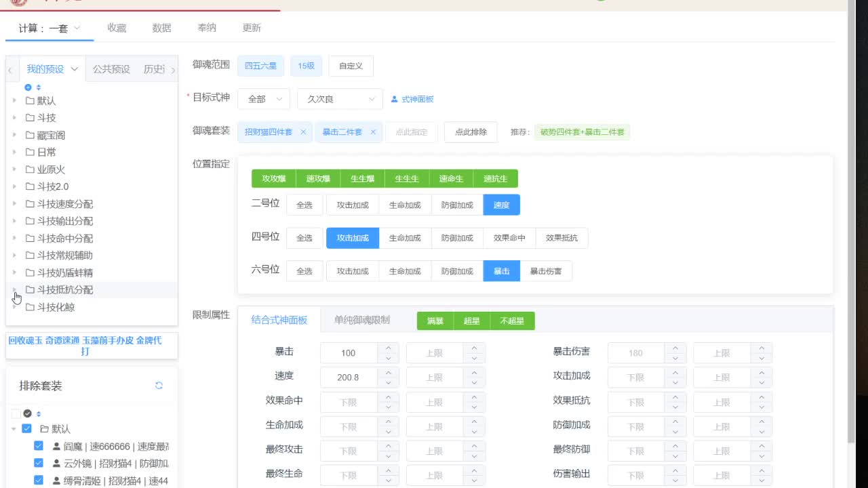Open the 奉纳 menu
The width and height of the screenshot is (868, 488).
(x=207, y=28)
